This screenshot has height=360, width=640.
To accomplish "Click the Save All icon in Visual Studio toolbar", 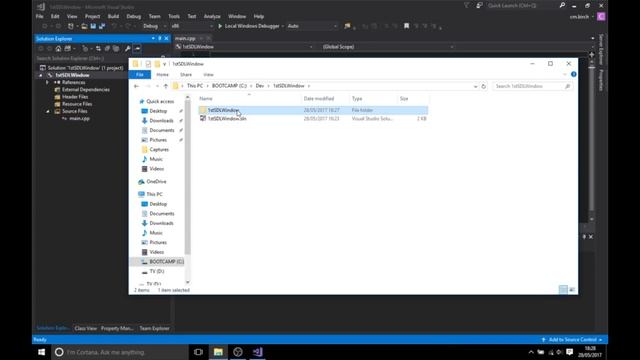I will [x=102, y=26].
